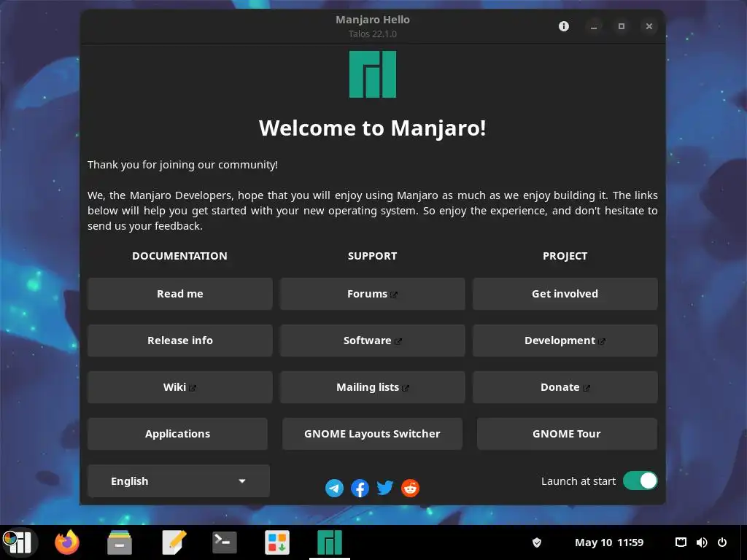Launch the terminal from the dock
747x560 pixels.
pos(225,542)
